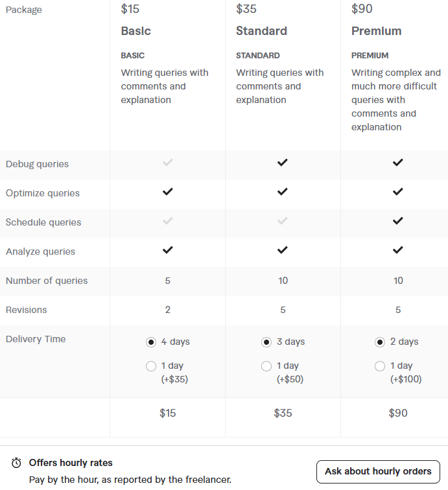Click the Optimize queries checkmark under Basic
Screen dimensions: 448x490
167,192
